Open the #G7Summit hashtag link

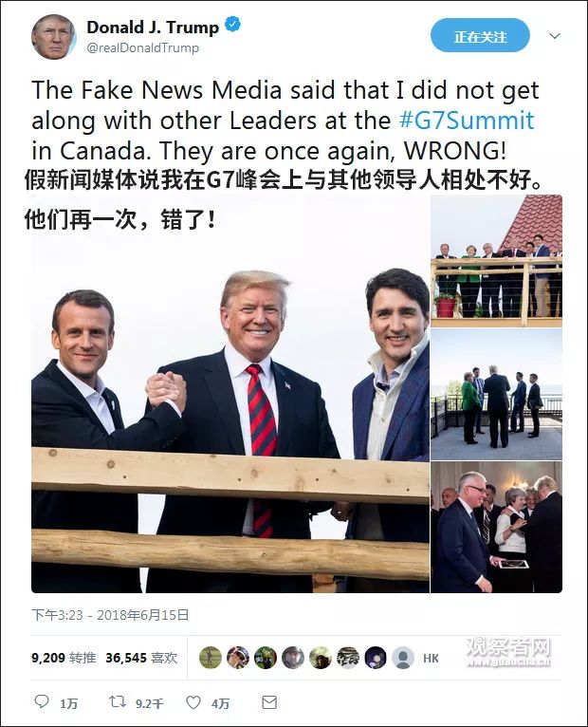[x=467, y=121]
